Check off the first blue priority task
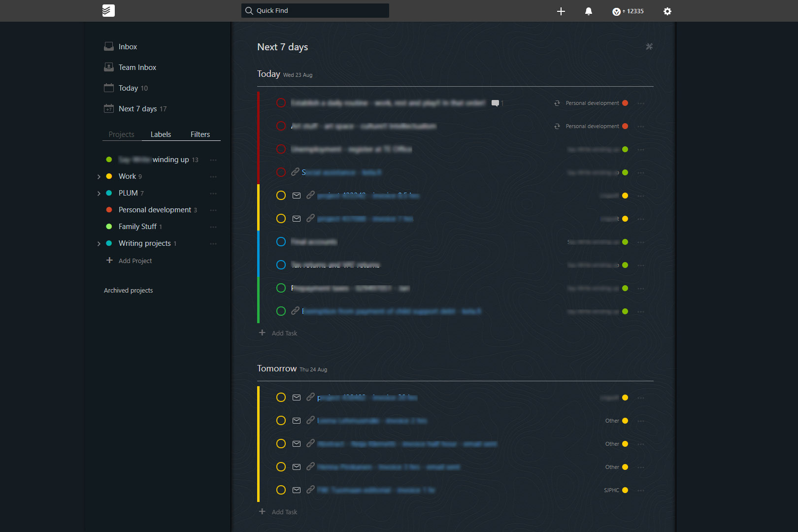This screenshot has width=798, height=532. (281, 242)
